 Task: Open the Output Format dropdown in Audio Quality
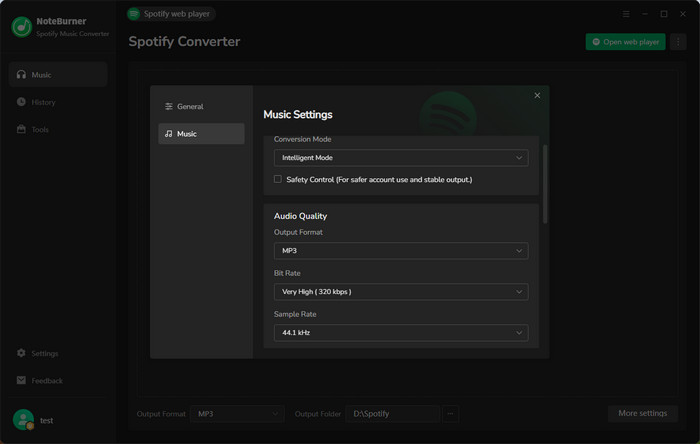click(x=401, y=251)
